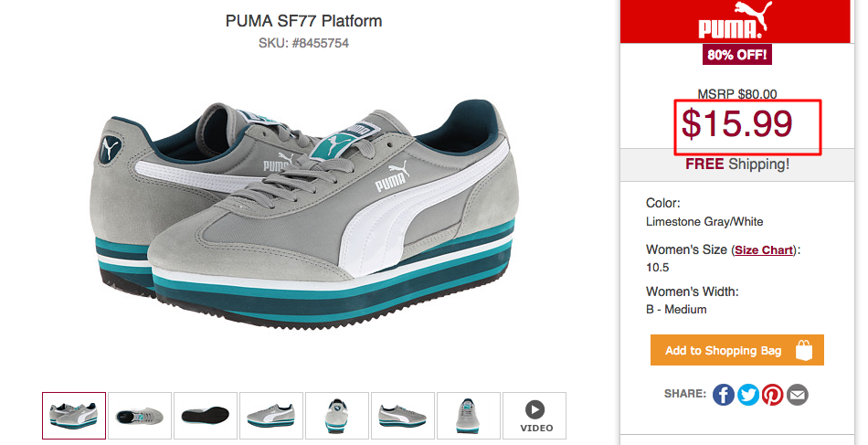View the top-down shoe thumbnail
The width and height of the screenshot is (868, 445).
point(140,416)
